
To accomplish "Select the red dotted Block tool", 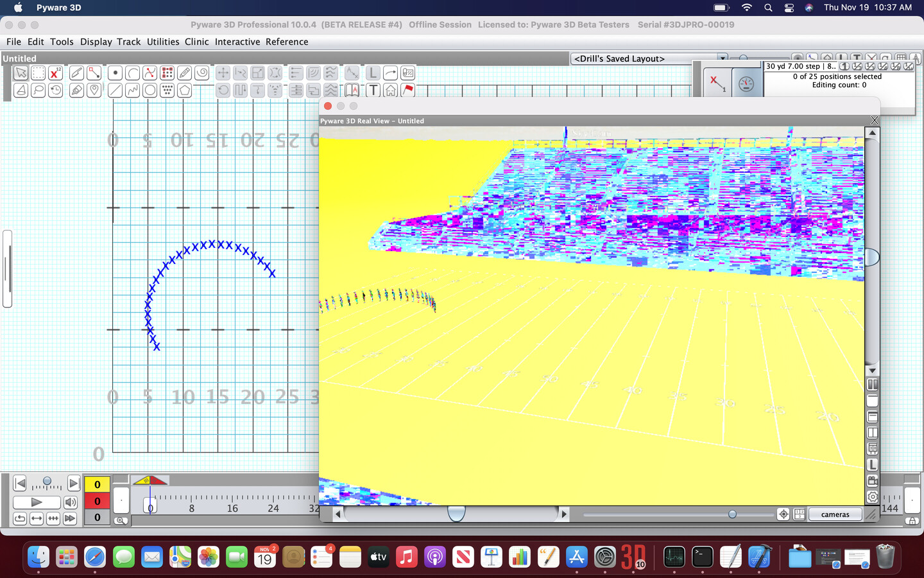I will [x=167, y=73].
